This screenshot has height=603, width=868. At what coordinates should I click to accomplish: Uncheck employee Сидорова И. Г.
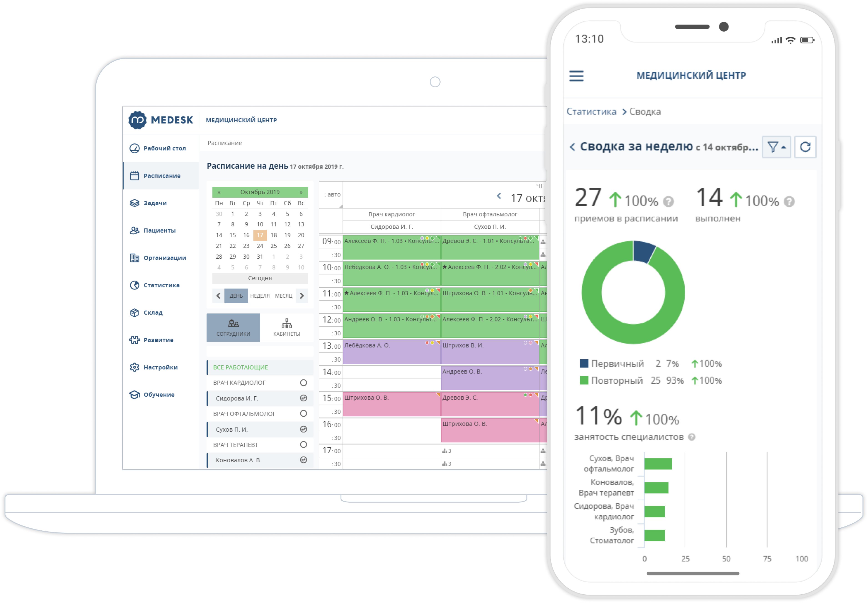coord(303,398)
